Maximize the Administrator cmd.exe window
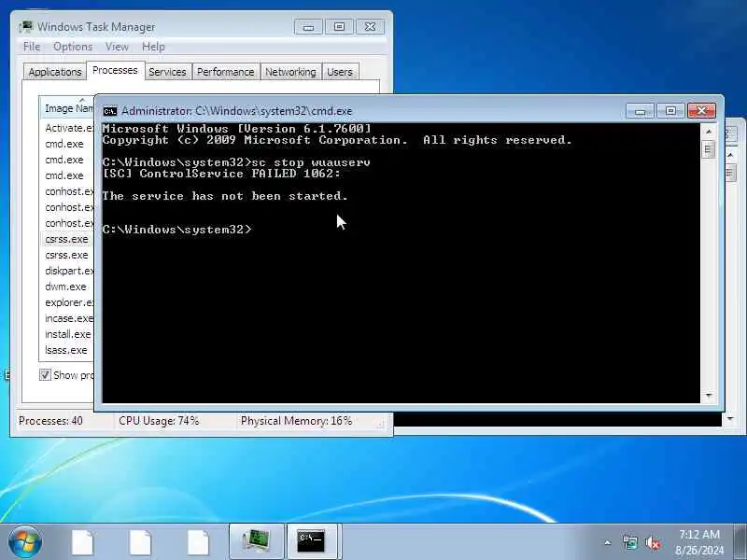747x560 pixels. (x=670, y=111)
